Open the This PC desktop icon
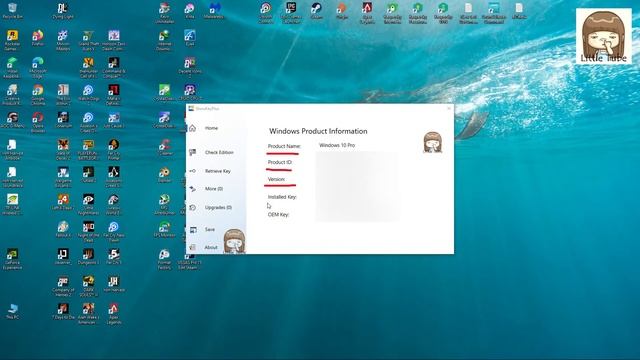Viewport: 640px width, 360px height. point(12,311)
